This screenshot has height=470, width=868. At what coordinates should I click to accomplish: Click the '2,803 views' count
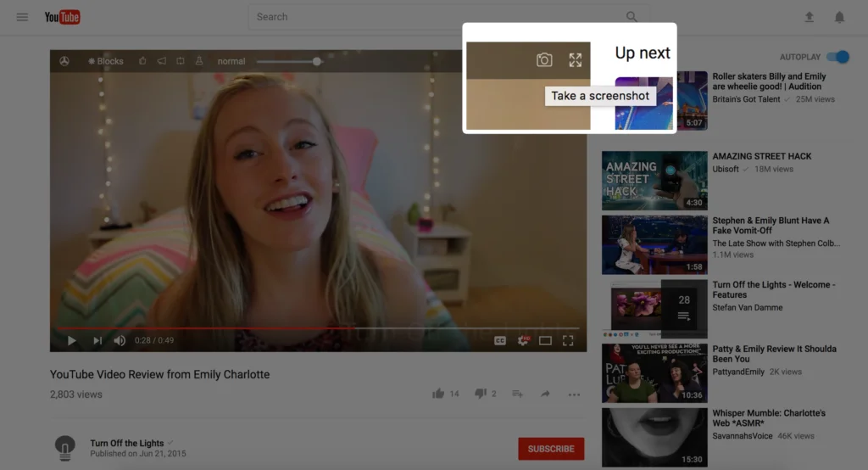click(75, 394)
